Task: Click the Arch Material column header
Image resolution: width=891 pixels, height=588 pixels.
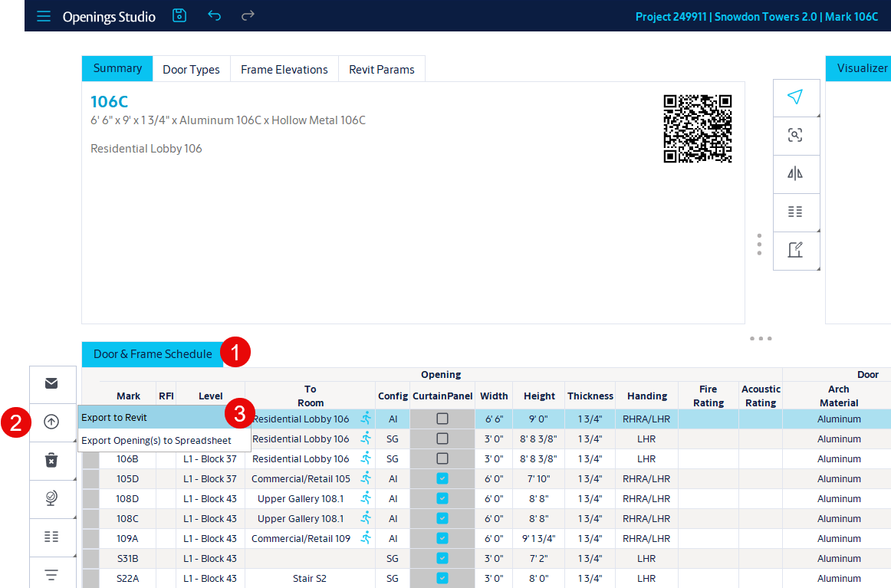Action: click(839, 396)
